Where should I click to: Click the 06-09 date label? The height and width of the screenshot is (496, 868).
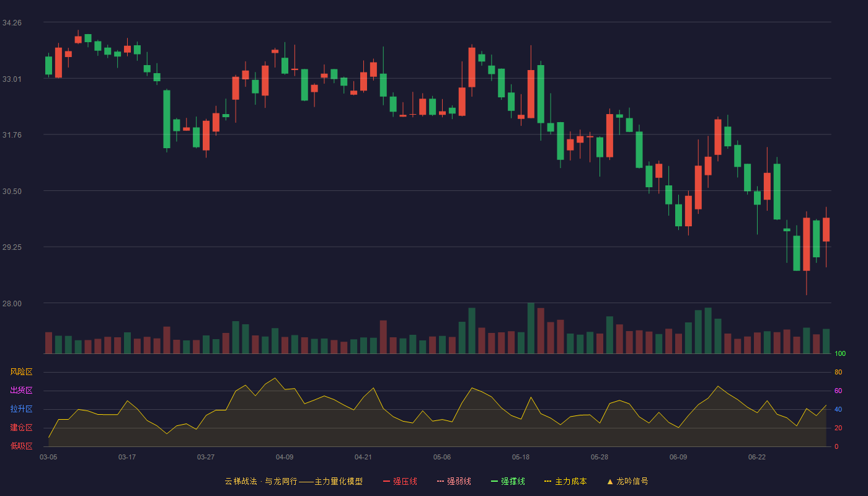click(x=678, y=457)
